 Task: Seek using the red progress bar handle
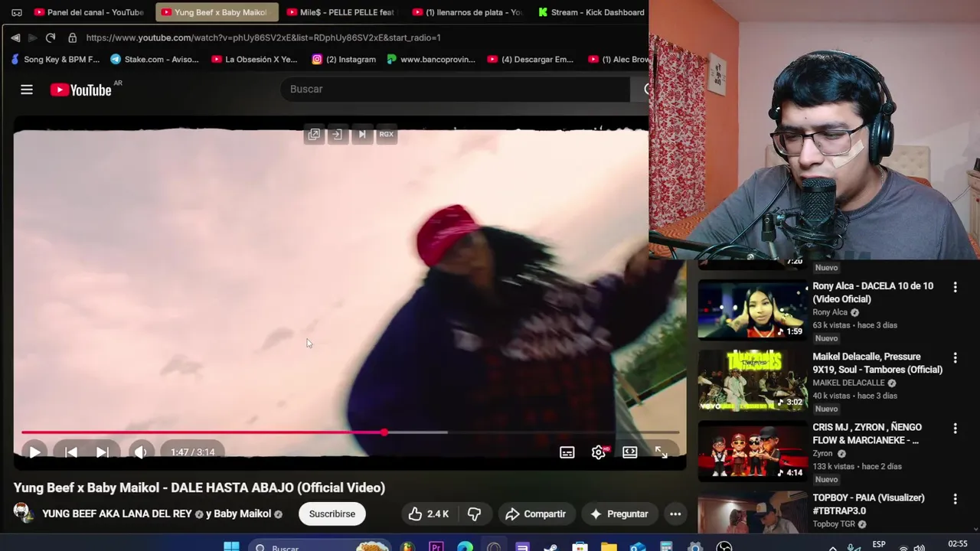[384, 432]
